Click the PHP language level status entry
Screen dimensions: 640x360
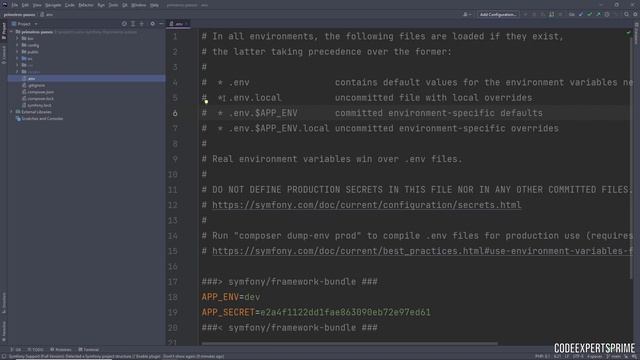click(542, 357)
